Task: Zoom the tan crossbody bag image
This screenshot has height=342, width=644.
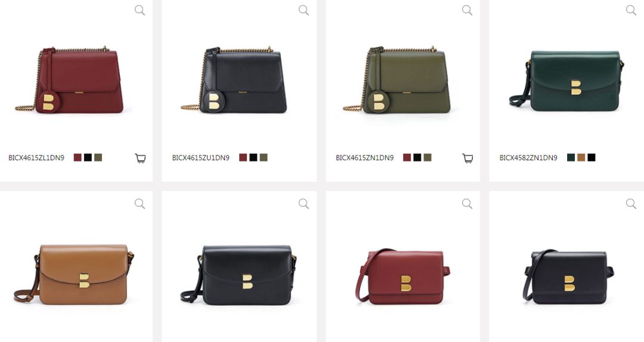Action: (140, 204)
